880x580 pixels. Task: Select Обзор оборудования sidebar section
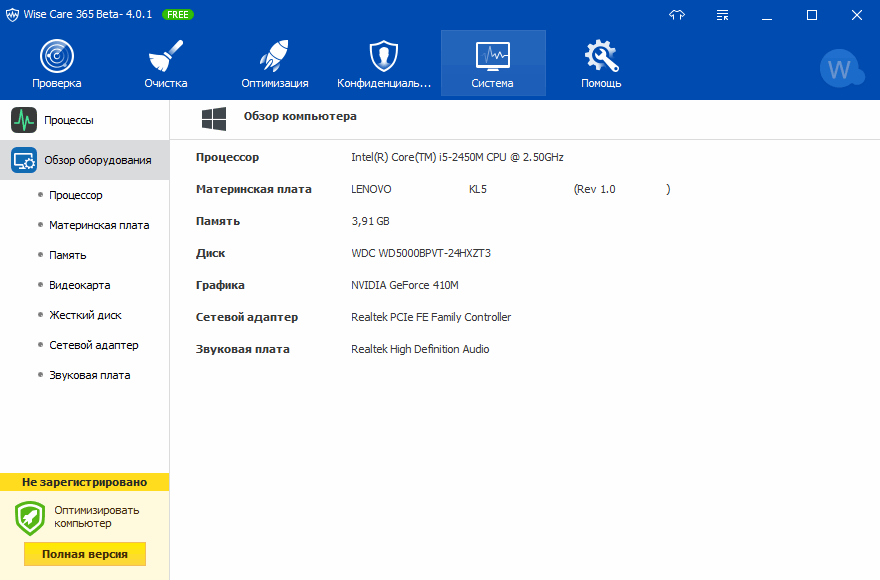97,160
